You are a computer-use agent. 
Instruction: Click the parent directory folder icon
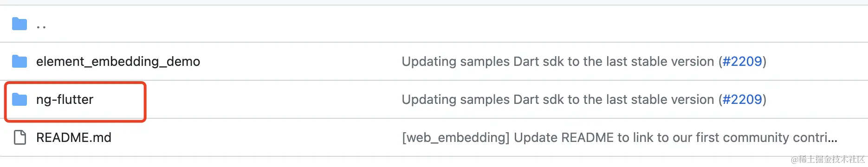19,23
